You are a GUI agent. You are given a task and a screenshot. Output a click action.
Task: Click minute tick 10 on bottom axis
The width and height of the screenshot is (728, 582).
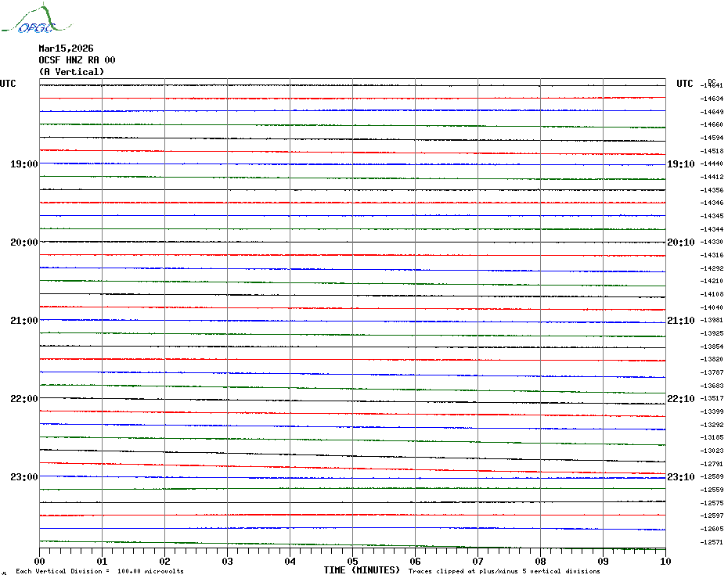(x=665, y=561)
